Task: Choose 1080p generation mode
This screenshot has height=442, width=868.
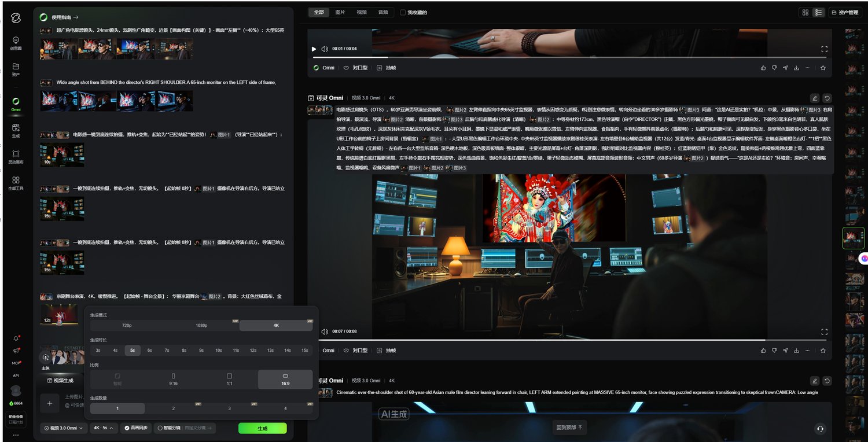Action: coord(201,325)
